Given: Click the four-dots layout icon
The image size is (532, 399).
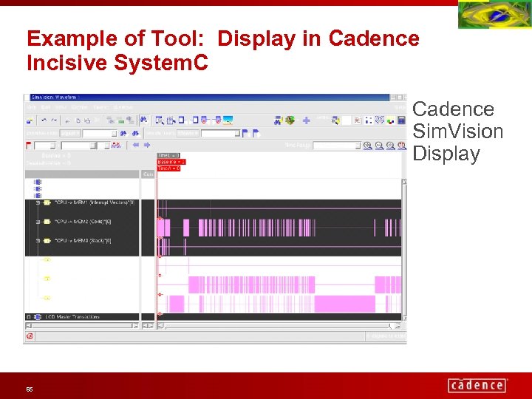Looking at the screenshot, I should 369,120.
